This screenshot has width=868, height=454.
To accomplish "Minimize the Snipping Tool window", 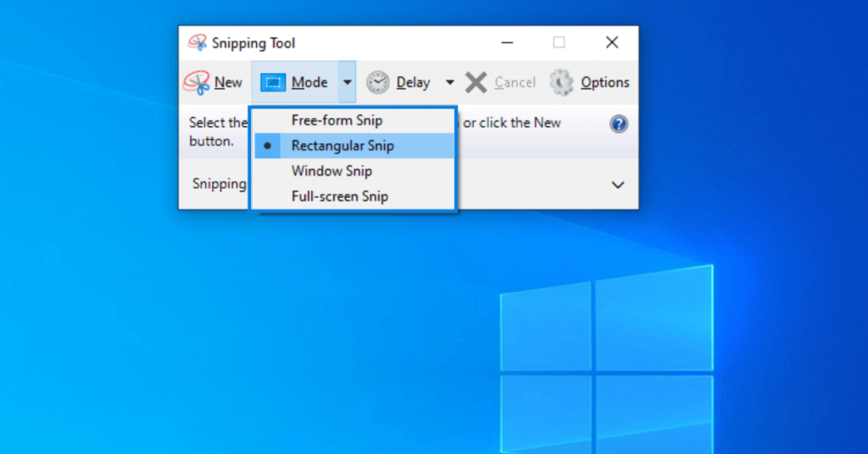I will [x=507, y=42].
